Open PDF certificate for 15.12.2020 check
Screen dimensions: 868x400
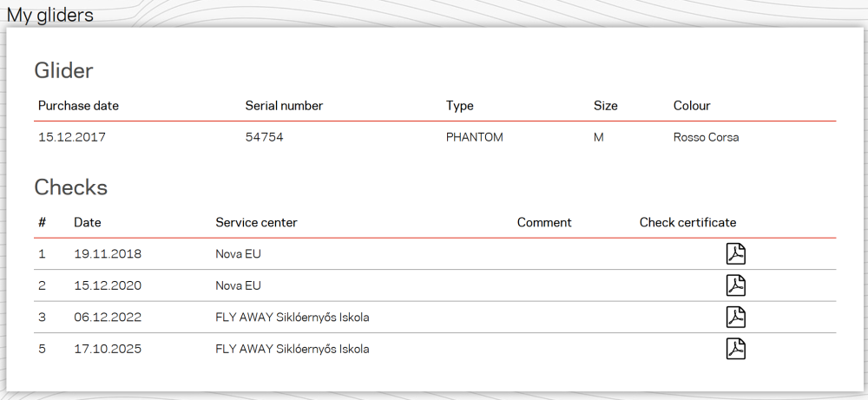click(736, 285)
